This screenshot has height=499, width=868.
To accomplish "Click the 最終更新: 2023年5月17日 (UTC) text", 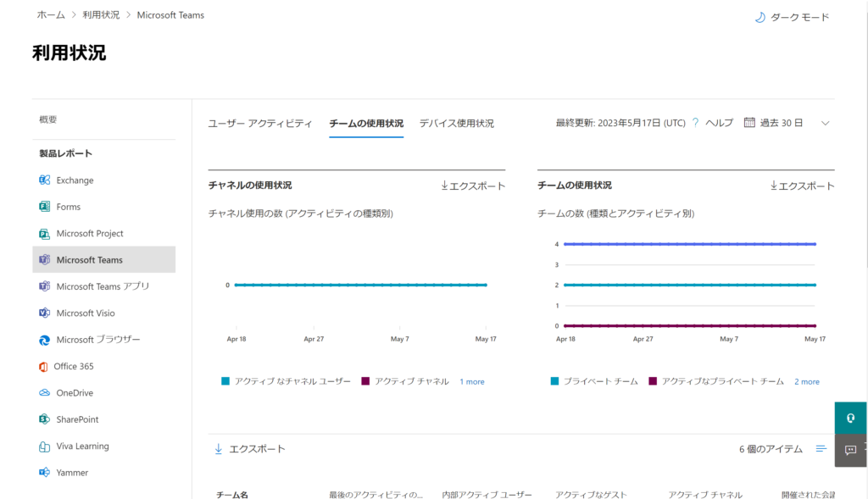I will pos(620,123).
